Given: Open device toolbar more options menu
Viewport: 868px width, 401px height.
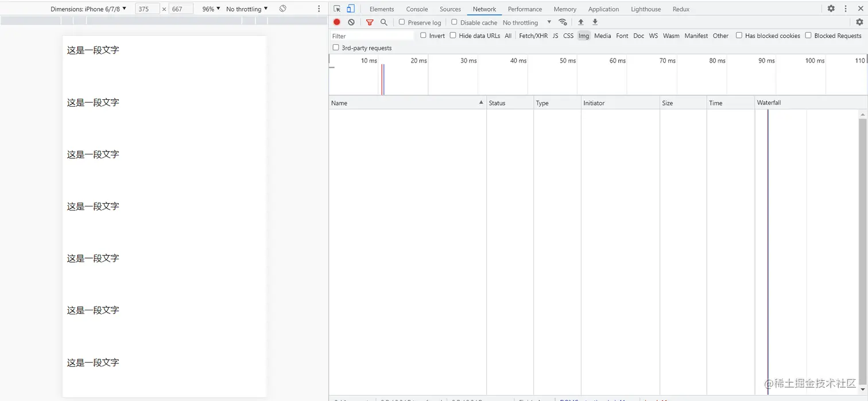Looking at the screenshot, I should coord(319,9).
